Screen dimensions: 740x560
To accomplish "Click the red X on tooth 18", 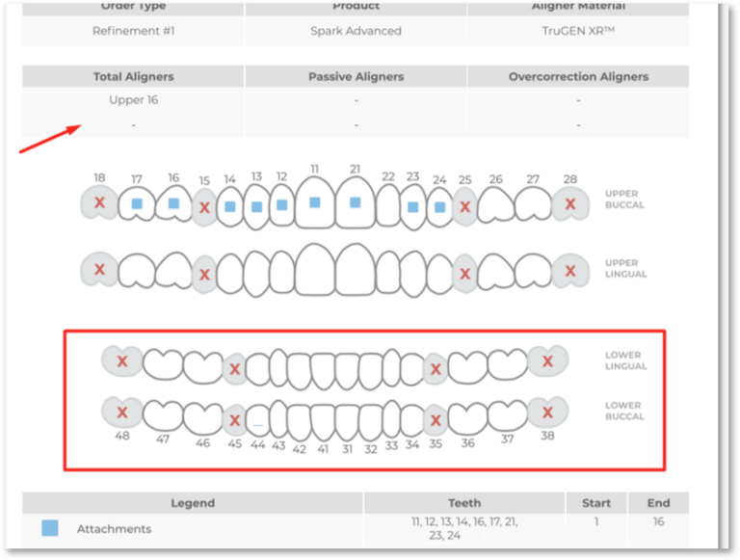I will pyautogui.click(x=98, y=203).
